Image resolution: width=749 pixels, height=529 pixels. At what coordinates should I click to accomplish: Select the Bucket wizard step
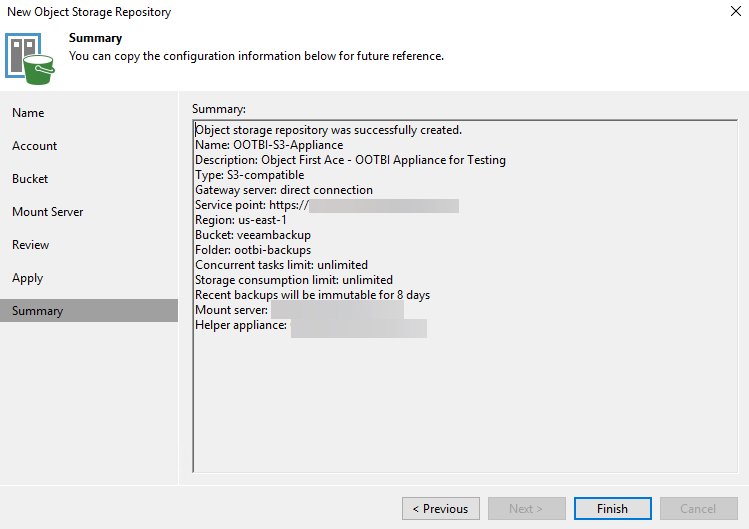coord(30,179)
